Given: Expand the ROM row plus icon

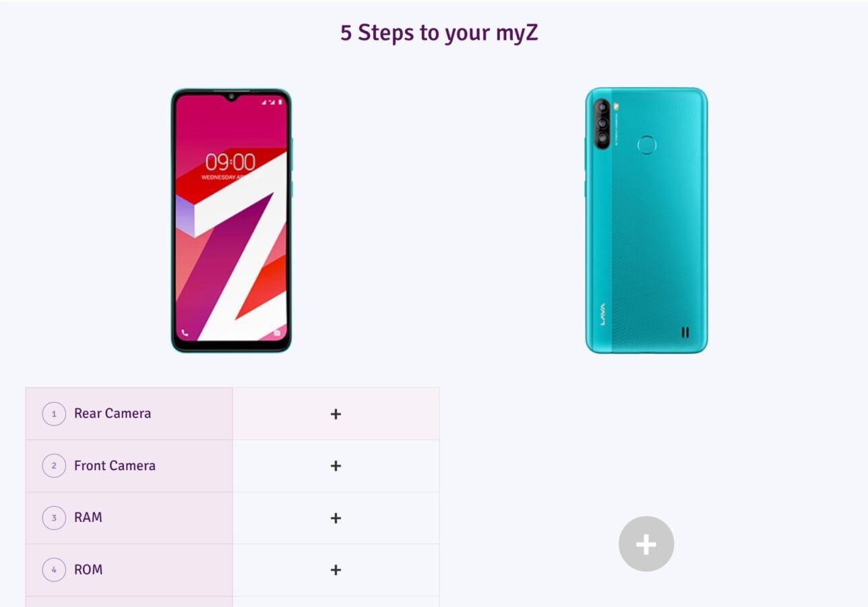Looking at the screenshot, I should tap(336, 570).
